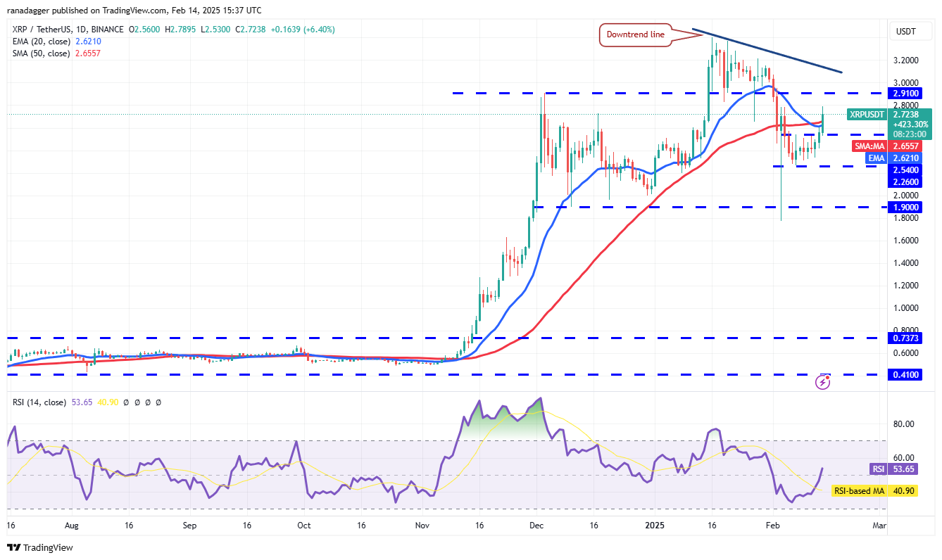This screenshot has width=942, height=560.
Task: Select the Downtrend line annotation label
Action: point(635,34)
